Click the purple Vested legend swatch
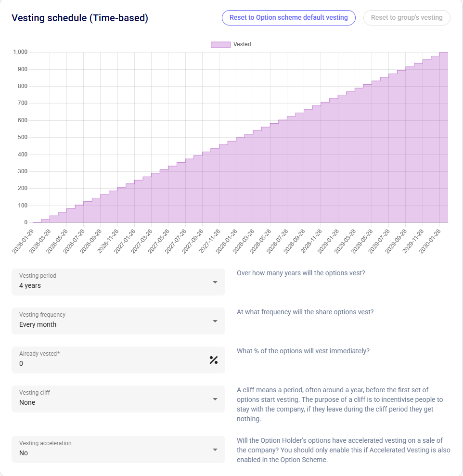This screenshot has width=463, height=476. [x=220, y=44]
